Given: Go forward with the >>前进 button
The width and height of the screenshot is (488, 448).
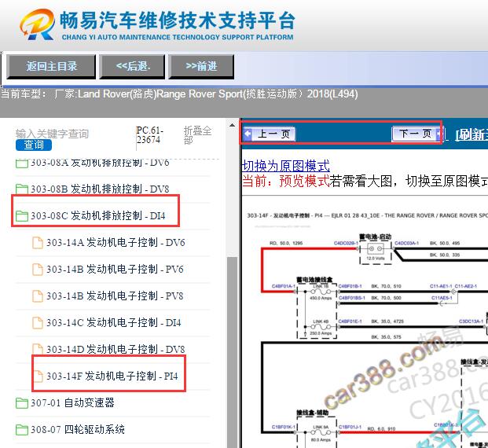Looking at the screenshot, I should tap(201, 66).
